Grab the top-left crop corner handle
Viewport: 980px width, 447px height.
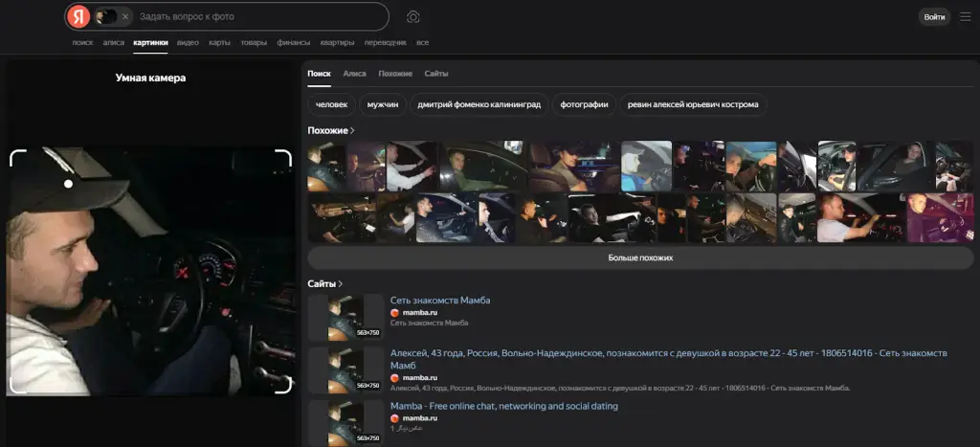pos(17,158)
